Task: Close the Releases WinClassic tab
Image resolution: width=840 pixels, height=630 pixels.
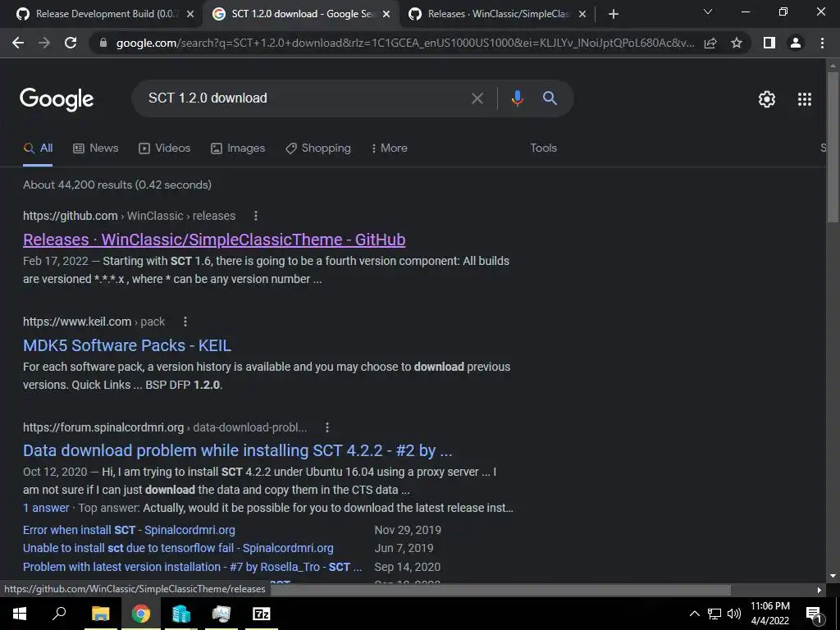Action: pyautogui.click(x=583, y=15)
